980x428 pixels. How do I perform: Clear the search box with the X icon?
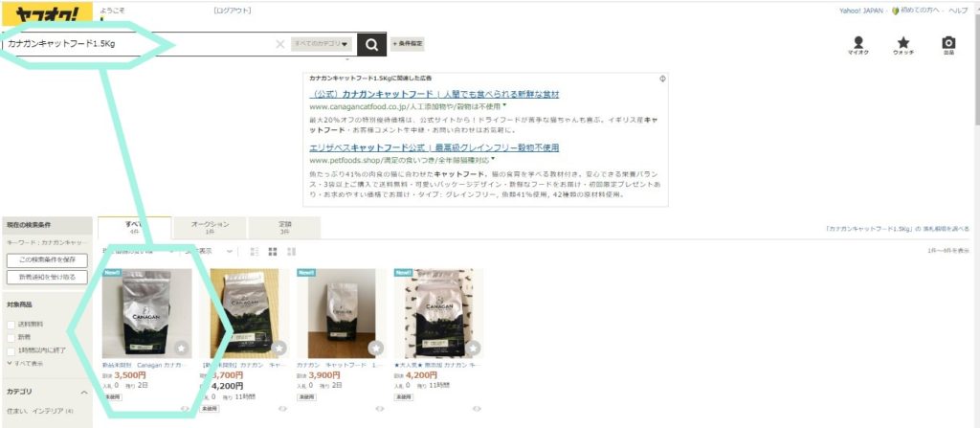point(280,44)
